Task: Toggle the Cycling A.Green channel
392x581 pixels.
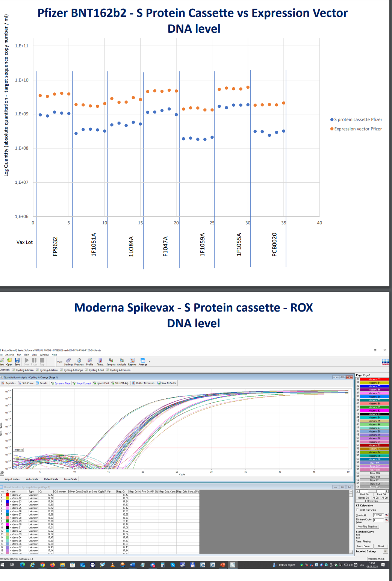Action: (23, 370)
